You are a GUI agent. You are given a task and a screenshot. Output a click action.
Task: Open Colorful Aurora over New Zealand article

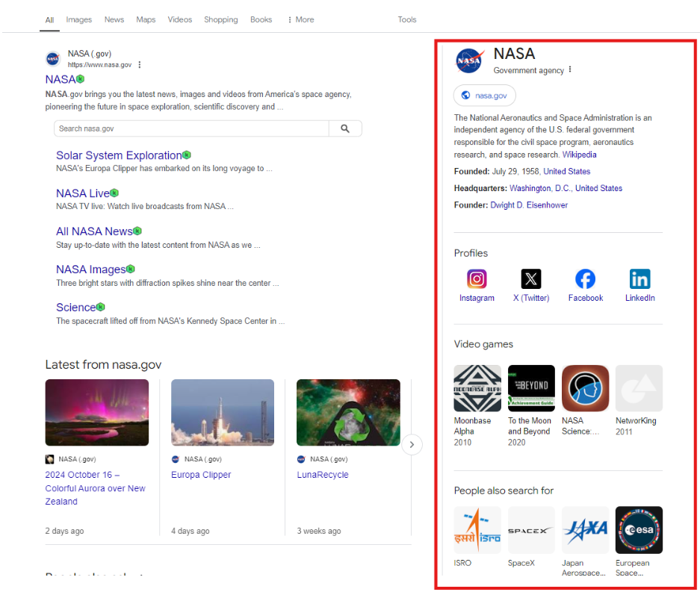pyautogui.click(x=95, y=488)
